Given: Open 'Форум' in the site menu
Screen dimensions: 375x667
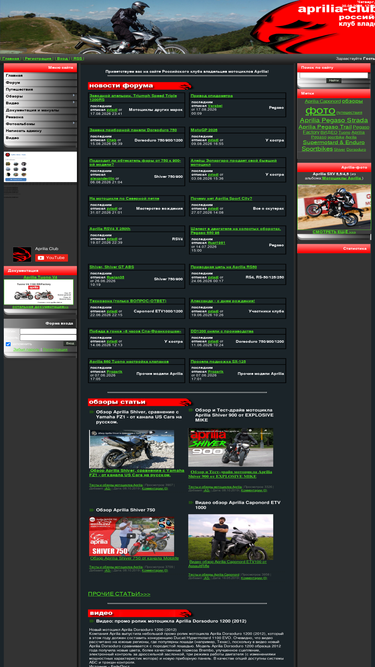Looking at the screenshot, I should [x=40, y=83].
